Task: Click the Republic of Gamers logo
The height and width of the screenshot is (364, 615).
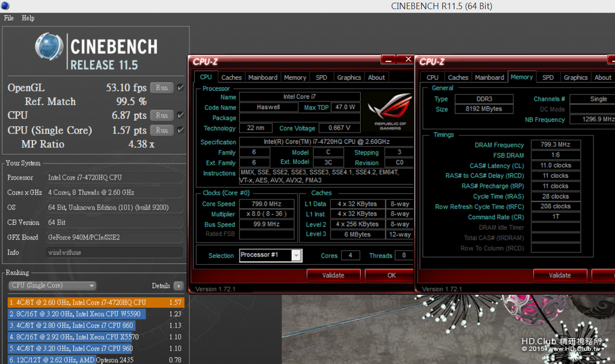Action: tap(389, 111)
